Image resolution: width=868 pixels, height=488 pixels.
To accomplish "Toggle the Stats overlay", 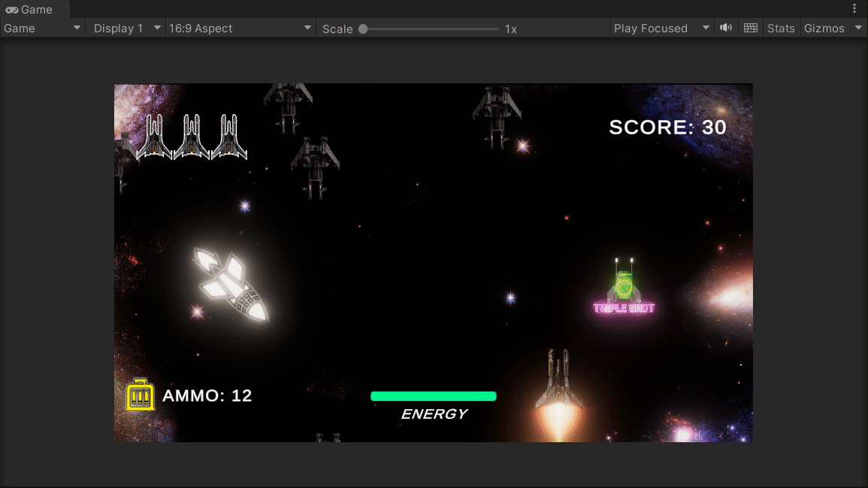I will tap(781, 28).
